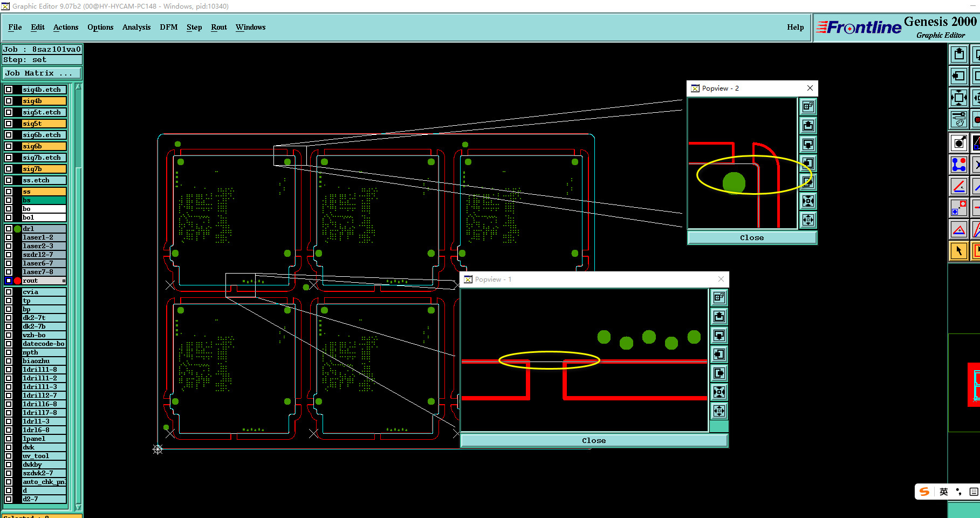Switch IME language via the 英 indicator

pos(944,492)
